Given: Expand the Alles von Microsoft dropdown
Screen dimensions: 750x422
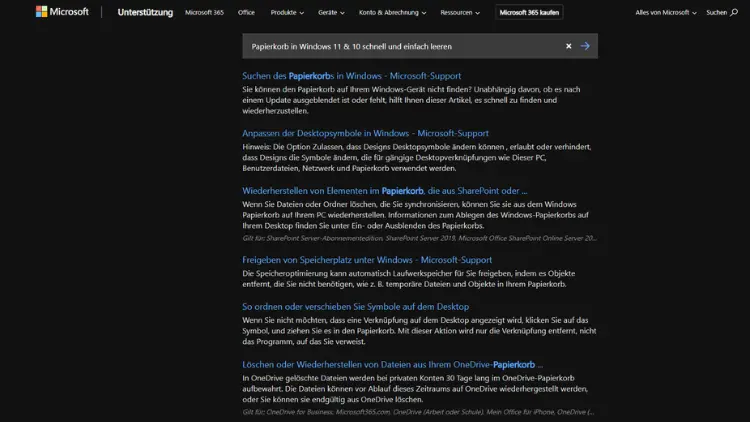Looking at the screenshot, I should click(x=666, y=12).
